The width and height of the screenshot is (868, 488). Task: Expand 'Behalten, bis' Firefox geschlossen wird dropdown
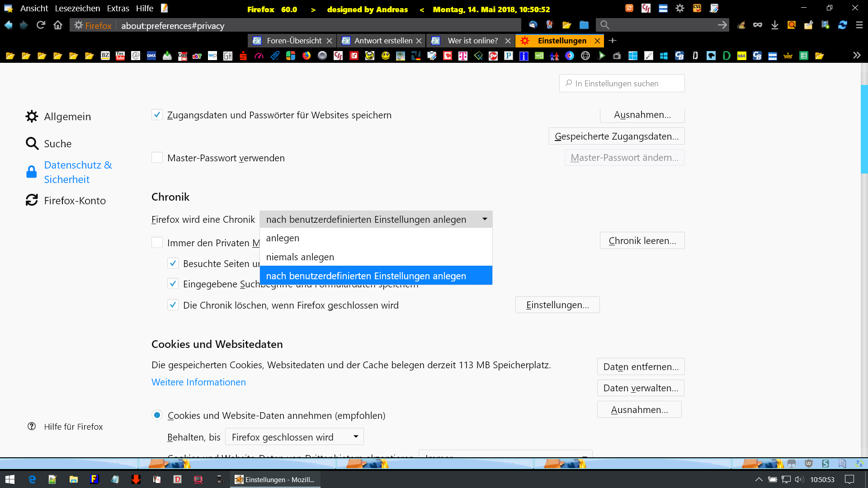click(294, 437)
